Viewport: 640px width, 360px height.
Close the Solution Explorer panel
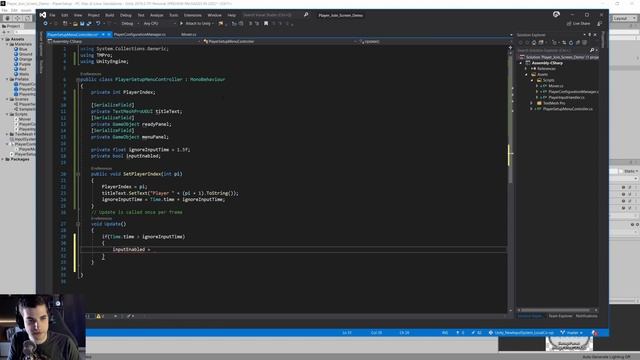[x=595, y=35]
